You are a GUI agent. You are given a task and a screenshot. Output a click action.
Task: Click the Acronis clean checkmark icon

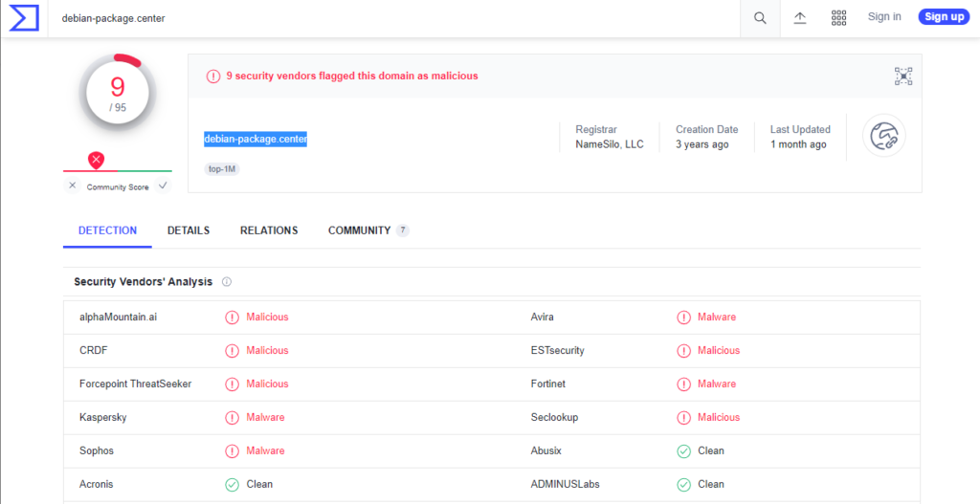232,485
